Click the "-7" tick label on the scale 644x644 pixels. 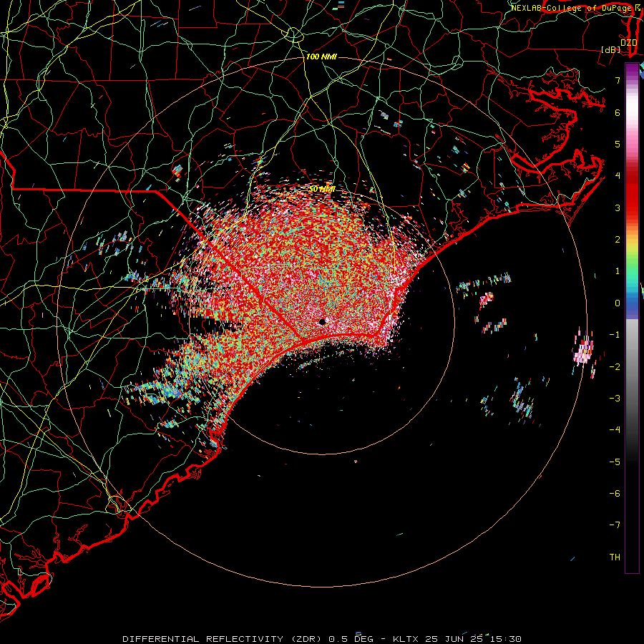[x=615, y=525]
